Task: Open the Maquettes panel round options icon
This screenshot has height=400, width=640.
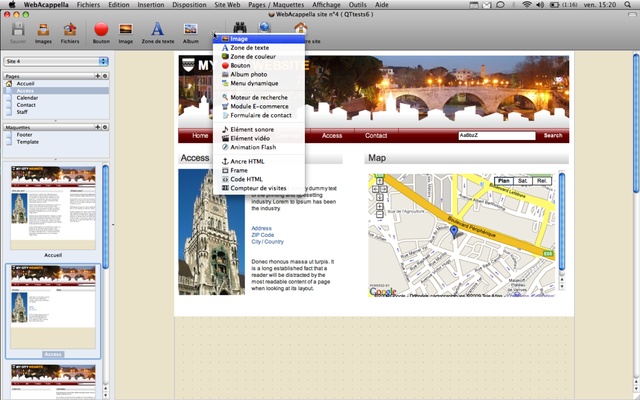Action: point(105,127)
